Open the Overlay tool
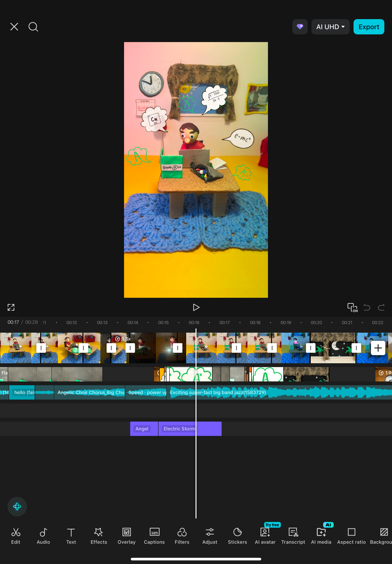392x564 pixels. (x=126, y=536)
